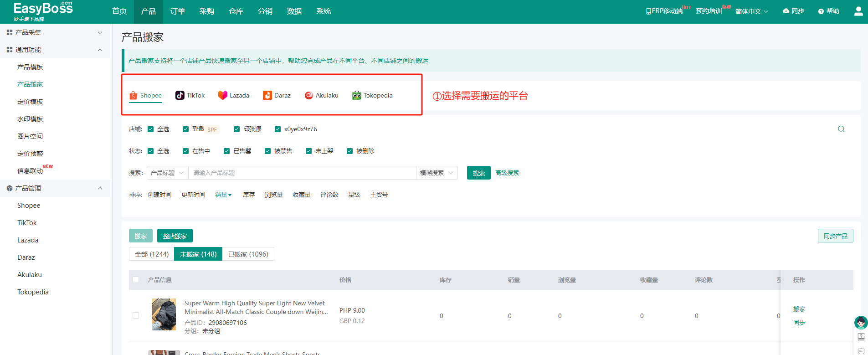
Task: Click the 搜索 button
Action: point(479,173)
